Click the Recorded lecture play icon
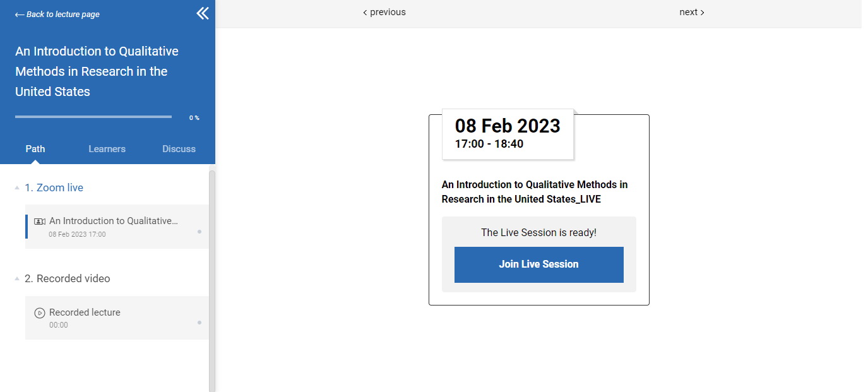868x392 pixels. click(x=40, y=312)
